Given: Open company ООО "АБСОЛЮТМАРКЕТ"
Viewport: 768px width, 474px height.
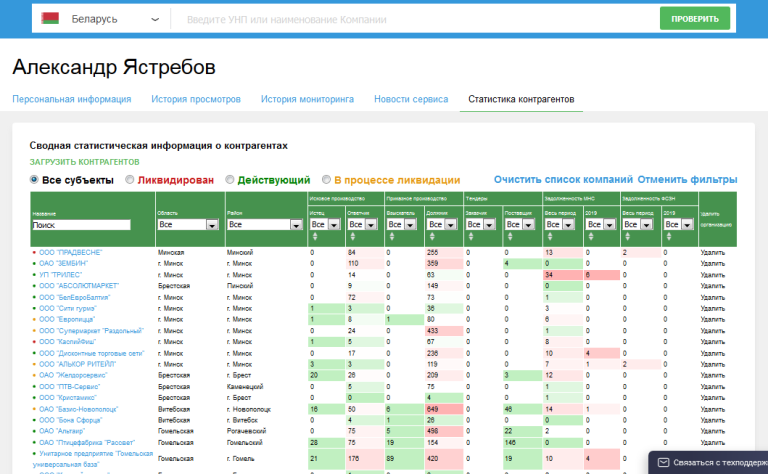Looking at the screenshot, I should click(x=79, y=285).
